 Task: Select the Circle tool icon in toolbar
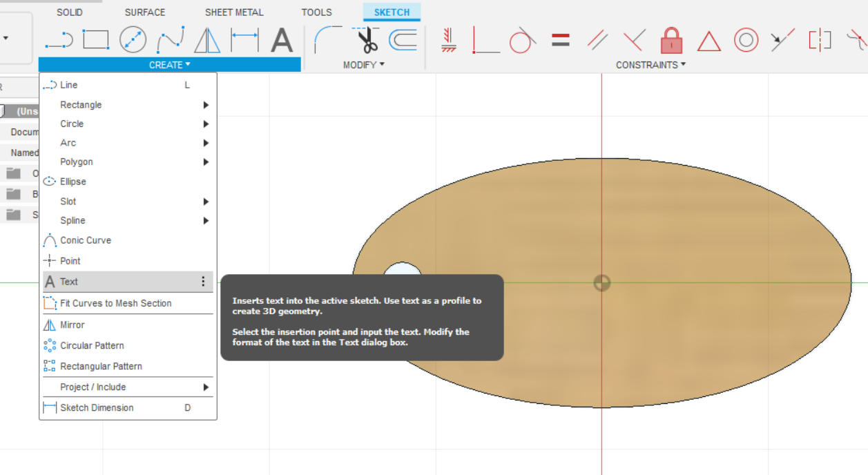point(133,40)
